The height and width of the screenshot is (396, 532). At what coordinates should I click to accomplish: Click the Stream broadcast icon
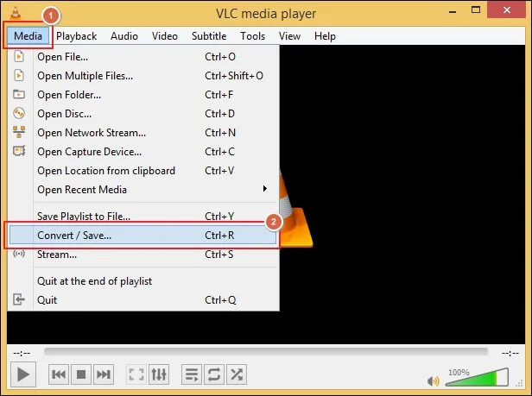tap(19, 254)
